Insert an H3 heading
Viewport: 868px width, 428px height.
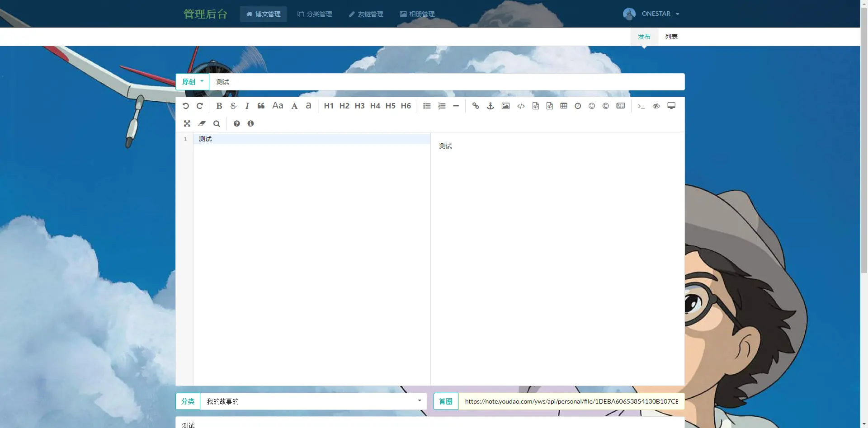[x=360, y=106]
